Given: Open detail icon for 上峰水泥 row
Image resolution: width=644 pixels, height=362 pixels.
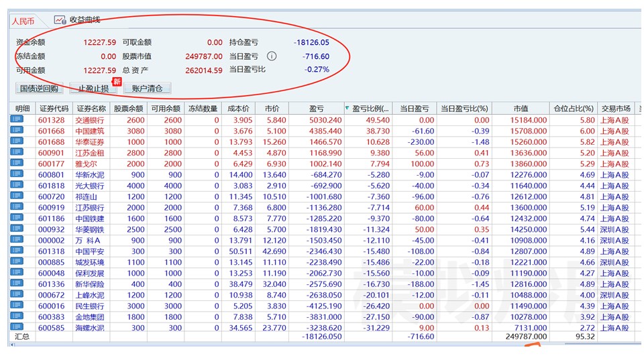Looking at the screenshot, I should click(x=17, y=295).
